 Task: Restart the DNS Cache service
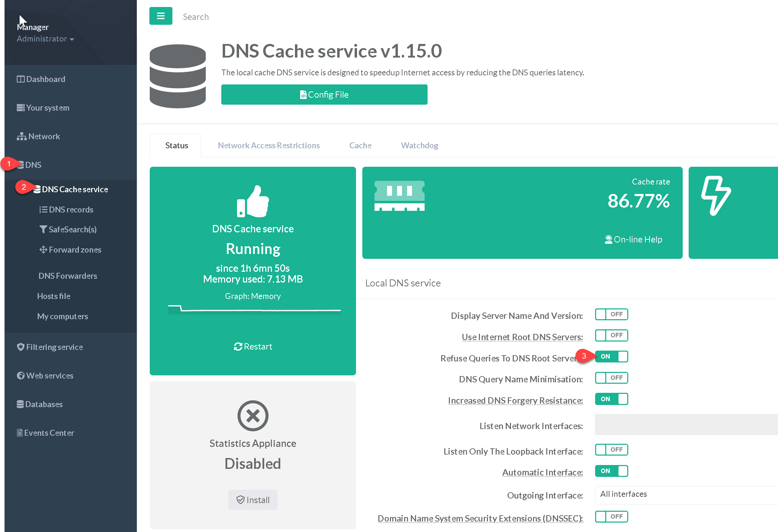(x=253, y=346)
